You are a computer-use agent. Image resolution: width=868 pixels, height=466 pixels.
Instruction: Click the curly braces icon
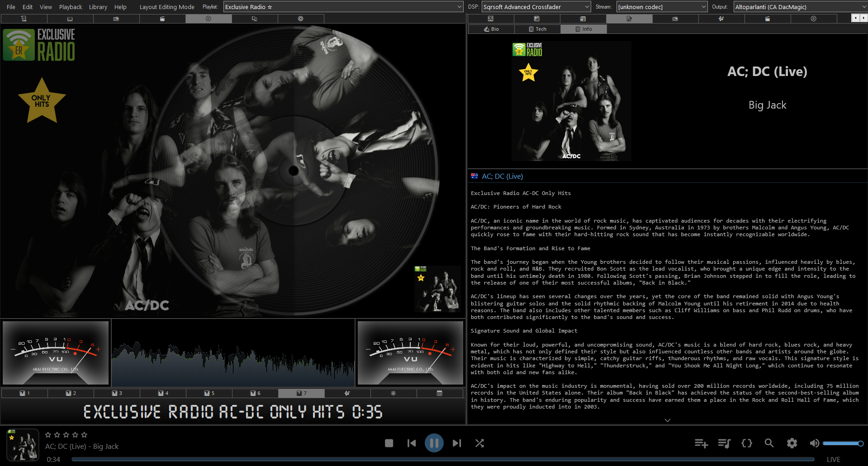pos(747,443)
